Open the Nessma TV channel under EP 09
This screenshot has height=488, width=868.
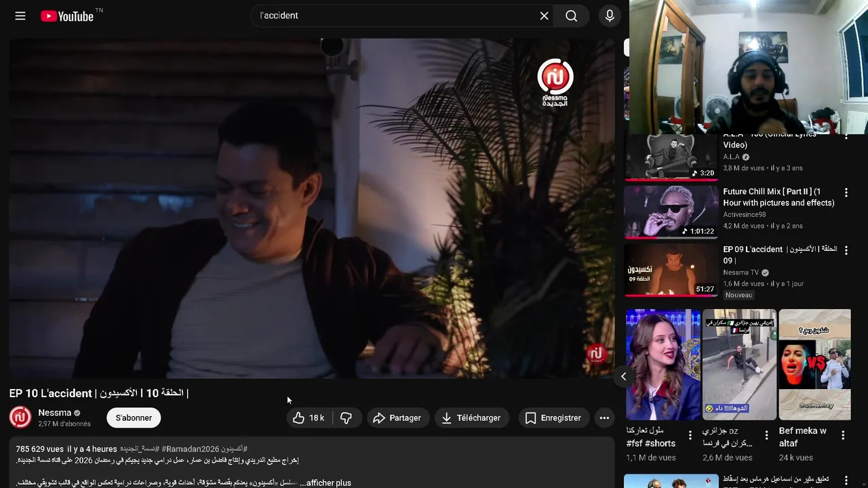(741, 272)
